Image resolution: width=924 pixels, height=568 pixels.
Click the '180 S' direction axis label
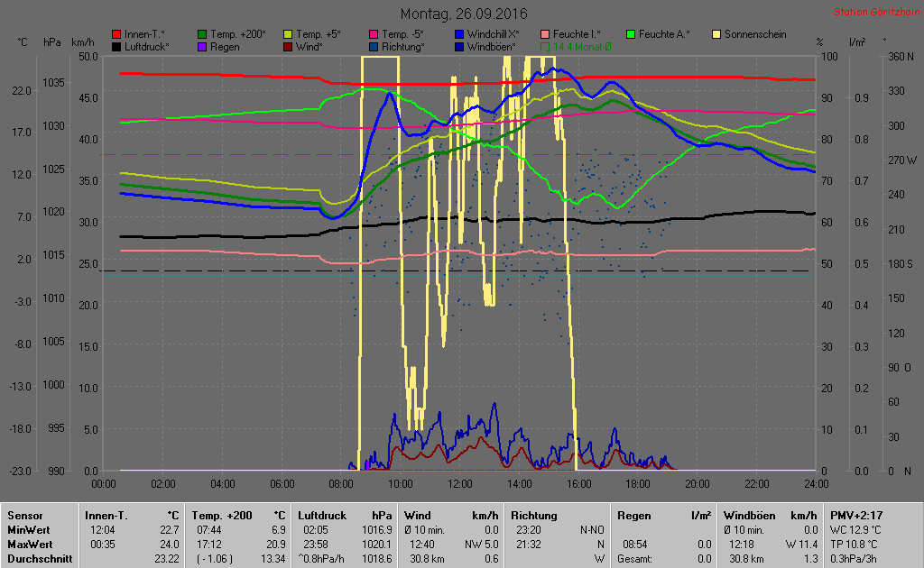[x=901, y=263]
